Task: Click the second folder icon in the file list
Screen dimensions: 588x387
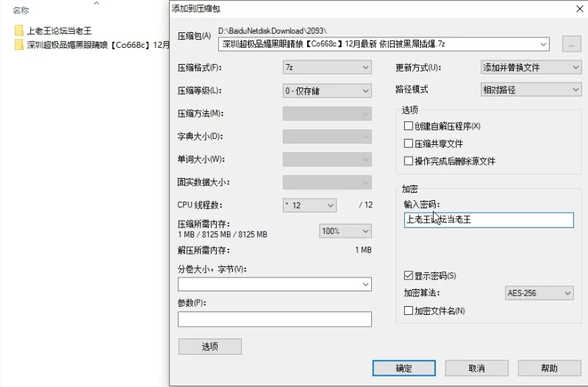Action: coord(18,45)
